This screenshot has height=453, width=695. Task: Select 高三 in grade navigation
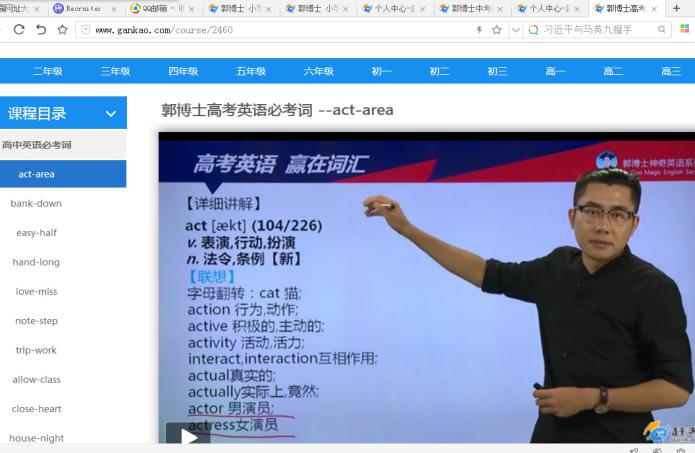[671, 71]
